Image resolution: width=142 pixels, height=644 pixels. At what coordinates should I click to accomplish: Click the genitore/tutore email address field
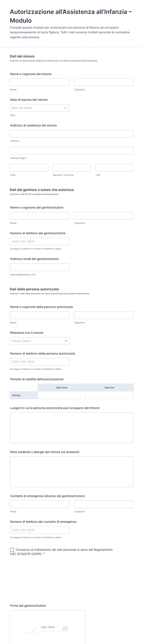(x=39, y=267)
